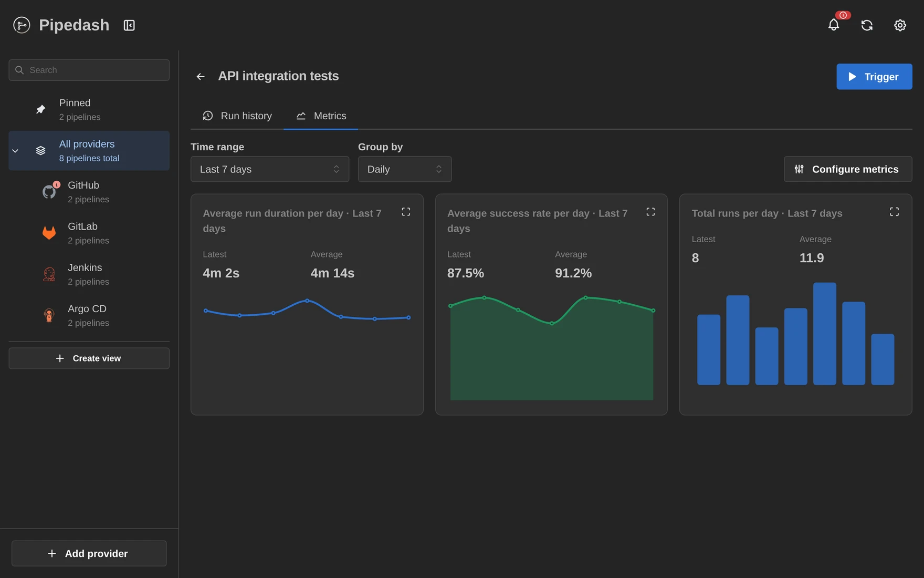924x578 pixels.
Task: Click Create view button
Action: click(89, 358)
